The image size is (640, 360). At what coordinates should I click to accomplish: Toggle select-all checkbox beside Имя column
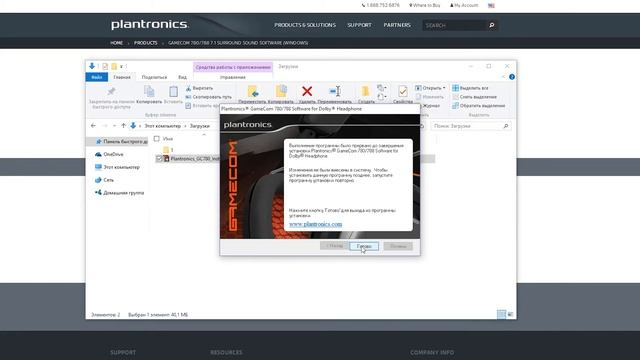157,139
